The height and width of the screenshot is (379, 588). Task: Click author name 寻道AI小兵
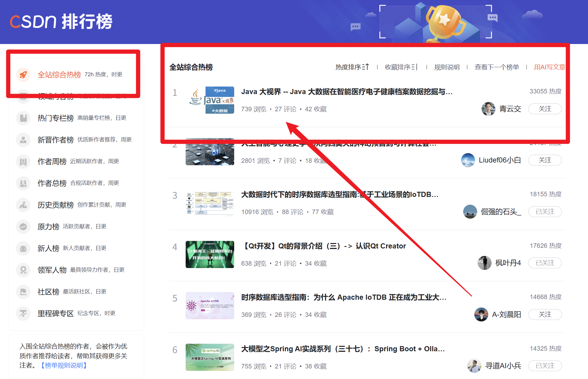click(503, 366)
